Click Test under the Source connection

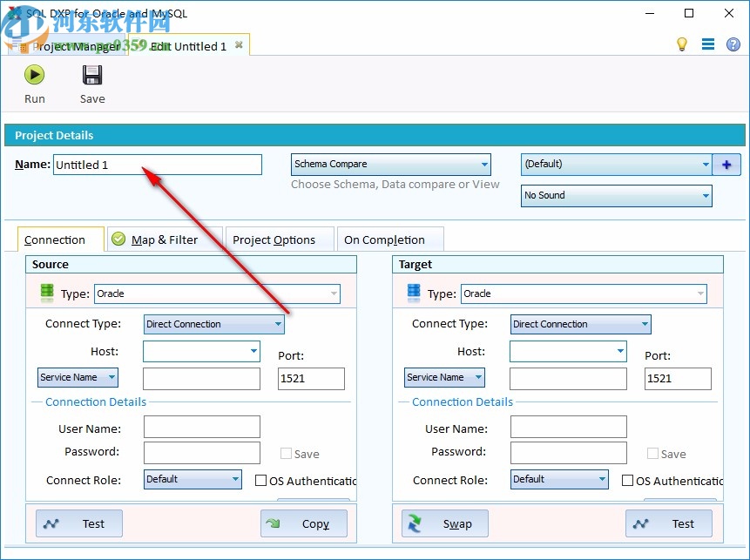click(78, 523)
